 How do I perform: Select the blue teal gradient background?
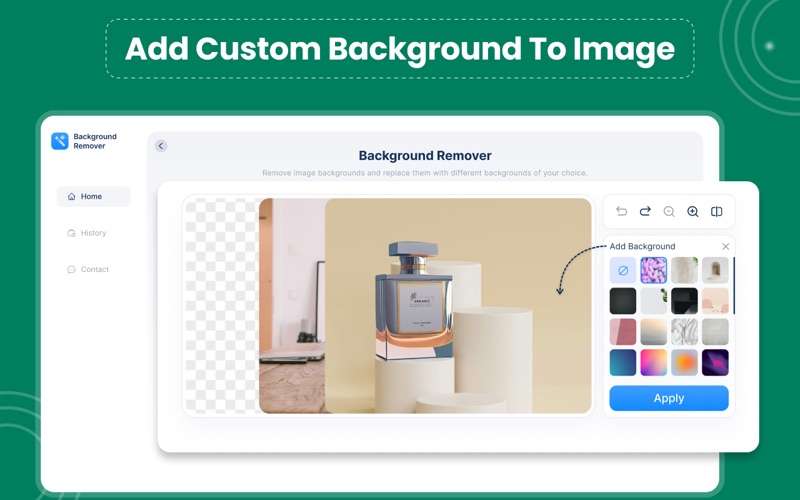[623, 362]
